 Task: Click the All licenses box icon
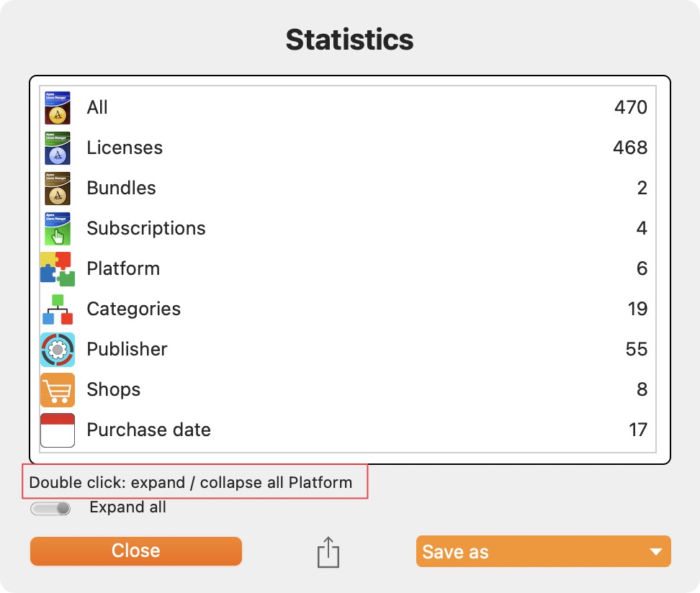[x=58, y=107]
